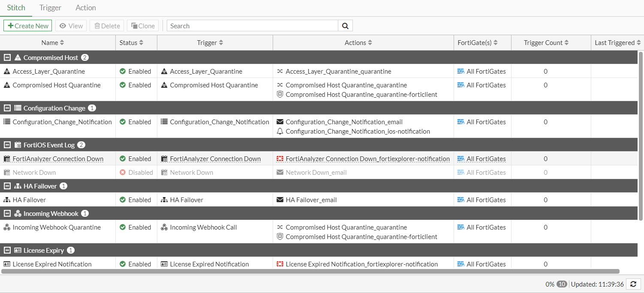This screenshot has height=293, width=644.
Task: Click the refresh icon beside Updated time
Action: click(633, 284)
